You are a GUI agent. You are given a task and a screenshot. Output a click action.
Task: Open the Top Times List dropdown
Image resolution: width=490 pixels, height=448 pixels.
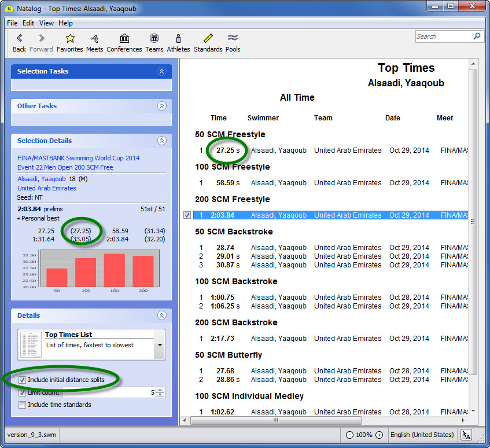160,345
